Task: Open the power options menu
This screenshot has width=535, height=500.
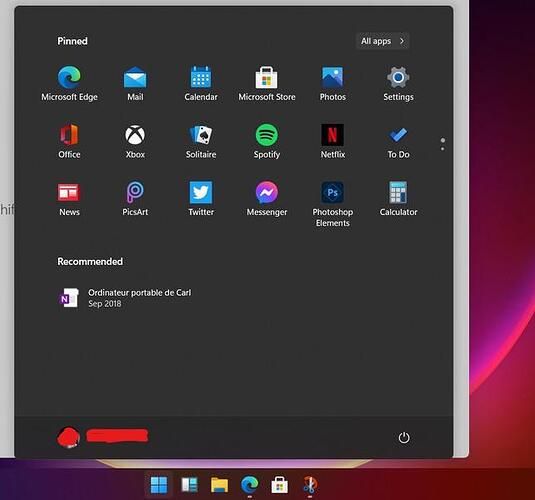Action: (404, 438)
